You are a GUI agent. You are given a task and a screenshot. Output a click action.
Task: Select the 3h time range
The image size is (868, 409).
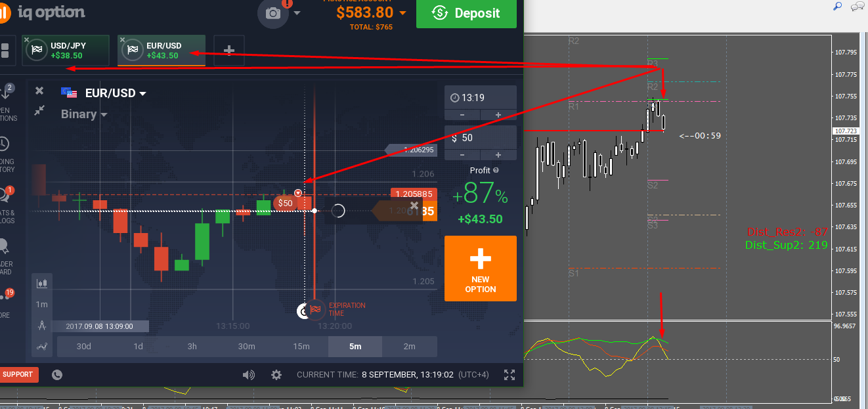point(192,347)
